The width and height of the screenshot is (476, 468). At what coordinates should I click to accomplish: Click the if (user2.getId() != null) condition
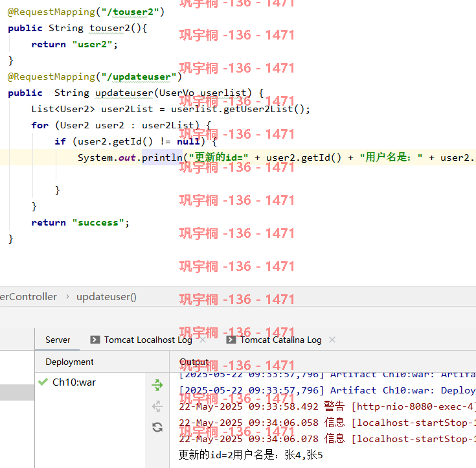pyautogui.click(x=139, y=141)
